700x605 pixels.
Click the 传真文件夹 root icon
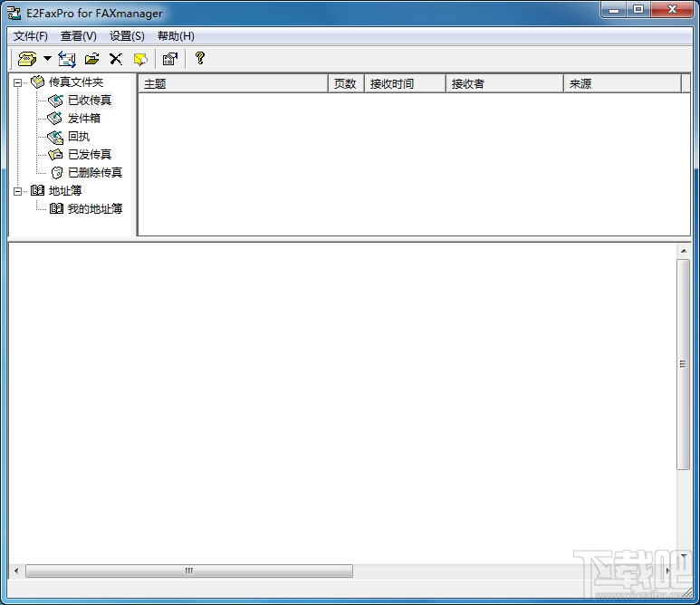pos(37,82)
